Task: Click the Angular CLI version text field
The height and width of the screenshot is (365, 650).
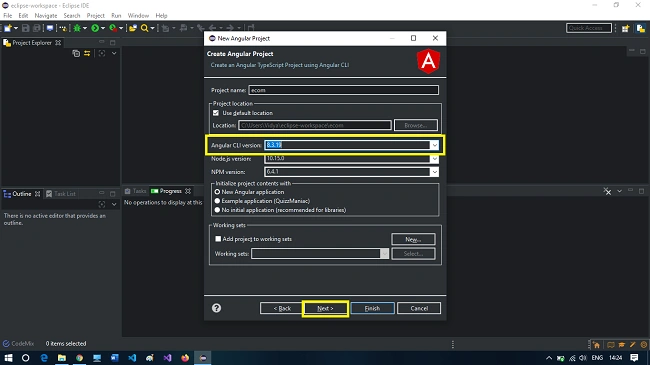Action: coord(347,145)
